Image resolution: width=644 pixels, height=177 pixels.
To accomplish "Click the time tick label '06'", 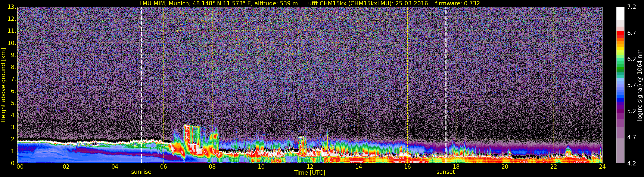I will [x=163, y=167].
